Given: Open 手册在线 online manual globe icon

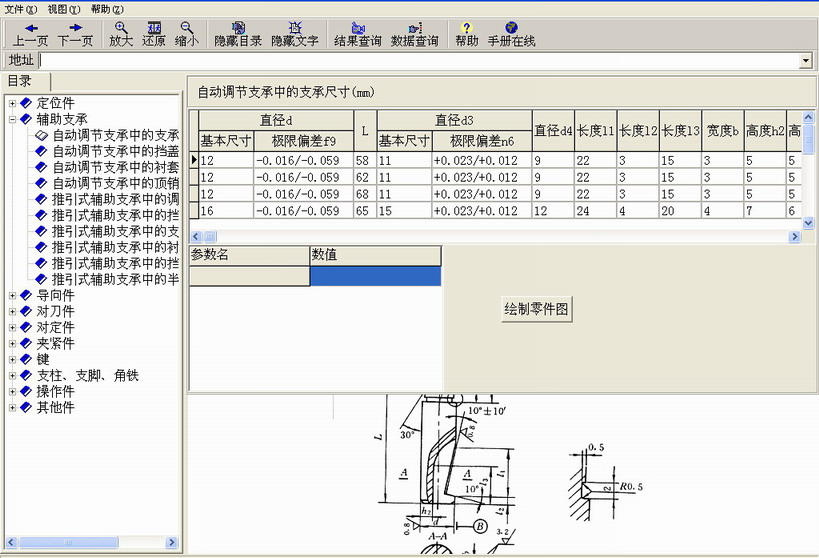Looking at the screenshot, I should coord(511,34).
